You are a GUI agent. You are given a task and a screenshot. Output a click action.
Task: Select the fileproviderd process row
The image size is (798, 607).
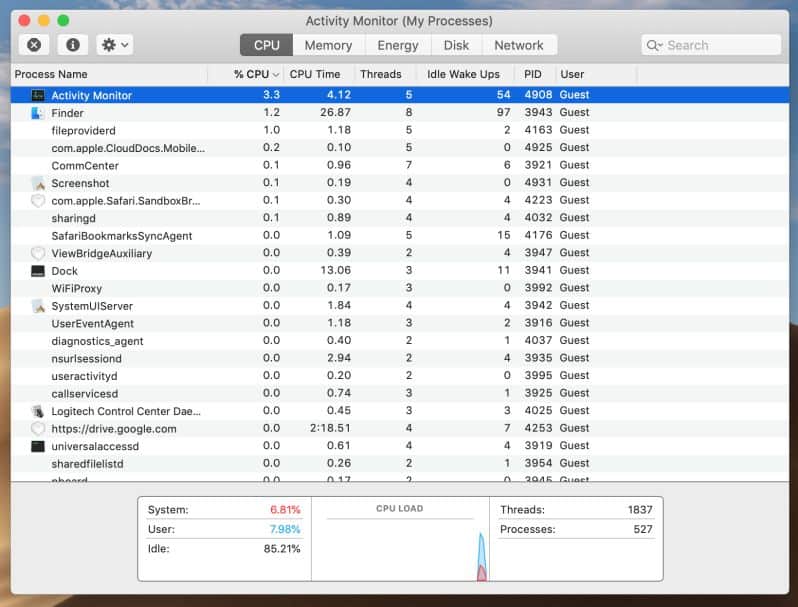400,130
